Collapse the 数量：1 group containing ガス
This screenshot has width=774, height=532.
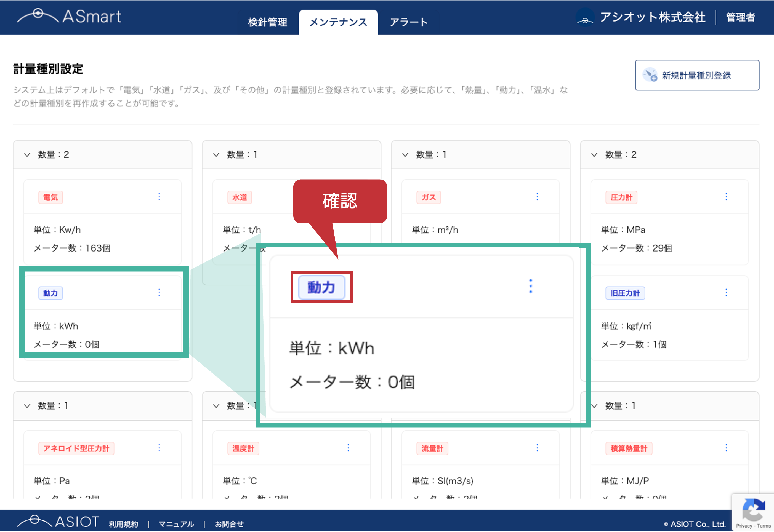[406, 155]
